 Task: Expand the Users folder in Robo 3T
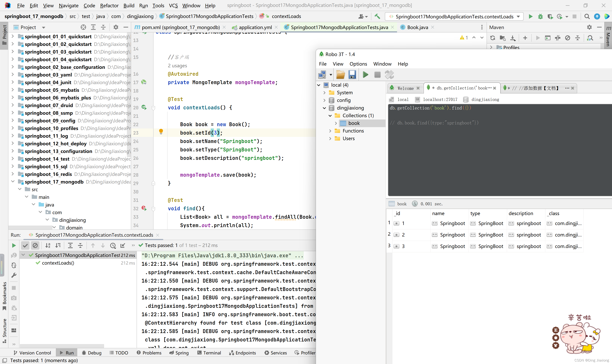click(330, 139)
